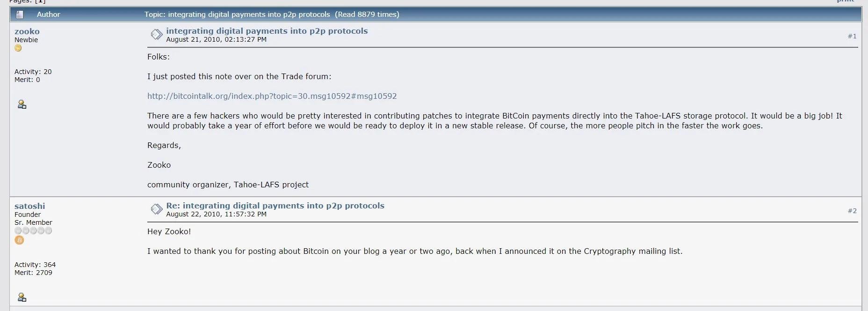The width and height of the screenshot is (868, 311).
Task: Open satoshi's view-profile icon
Action: 22,297
